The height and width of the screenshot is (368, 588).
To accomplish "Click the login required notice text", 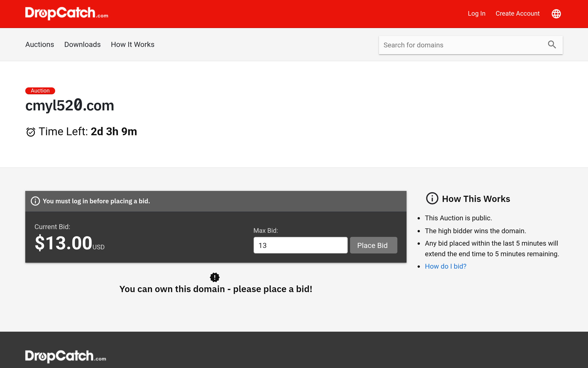I will tap(96, 201).
